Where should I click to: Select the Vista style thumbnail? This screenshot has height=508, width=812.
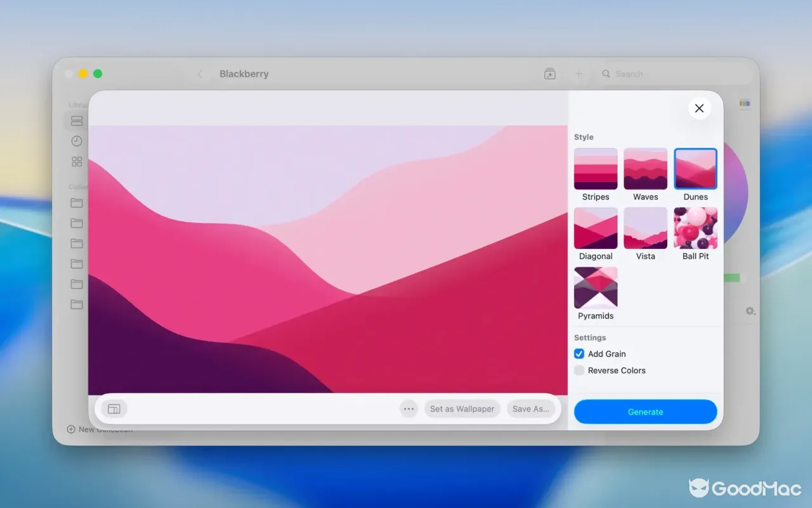click(646, 228)
